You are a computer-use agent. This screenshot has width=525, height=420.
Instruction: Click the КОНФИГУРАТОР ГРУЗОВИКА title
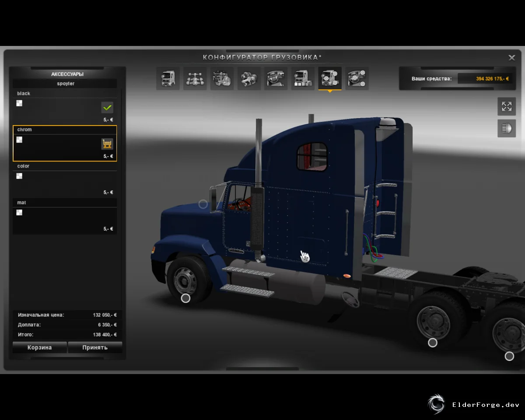262,57
